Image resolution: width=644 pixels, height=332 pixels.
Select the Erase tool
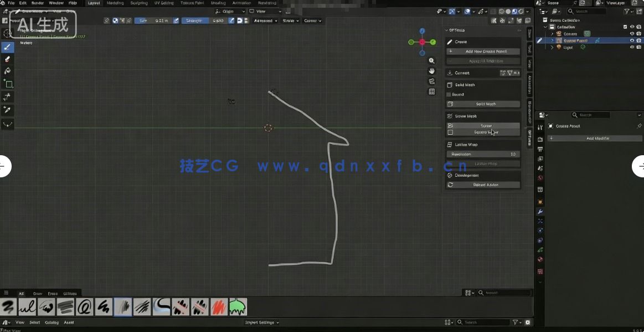click(x=7, y=59)
